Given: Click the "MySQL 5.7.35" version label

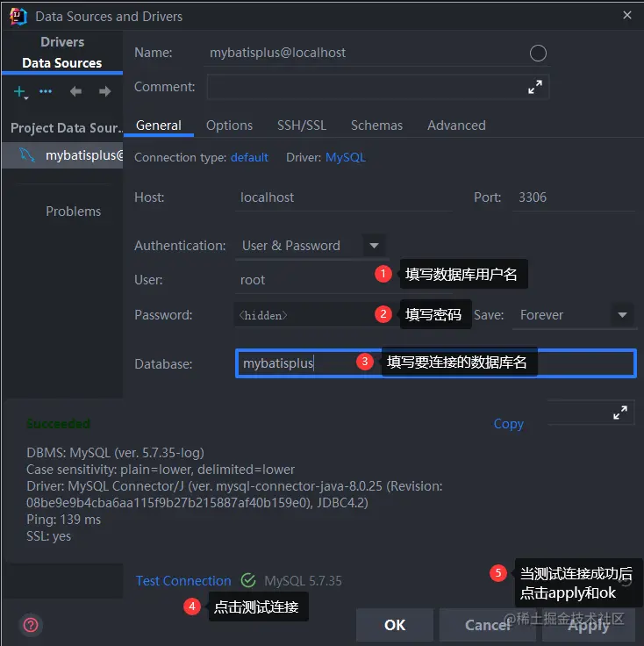Looking at the screenshot, I should (303, 581).
